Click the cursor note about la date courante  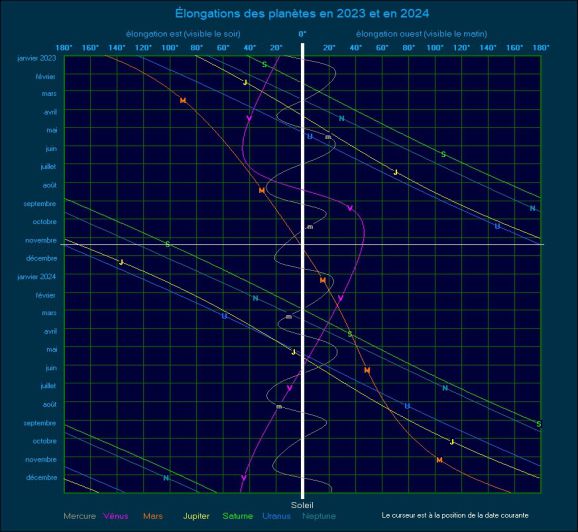click(x=455, y=515)
